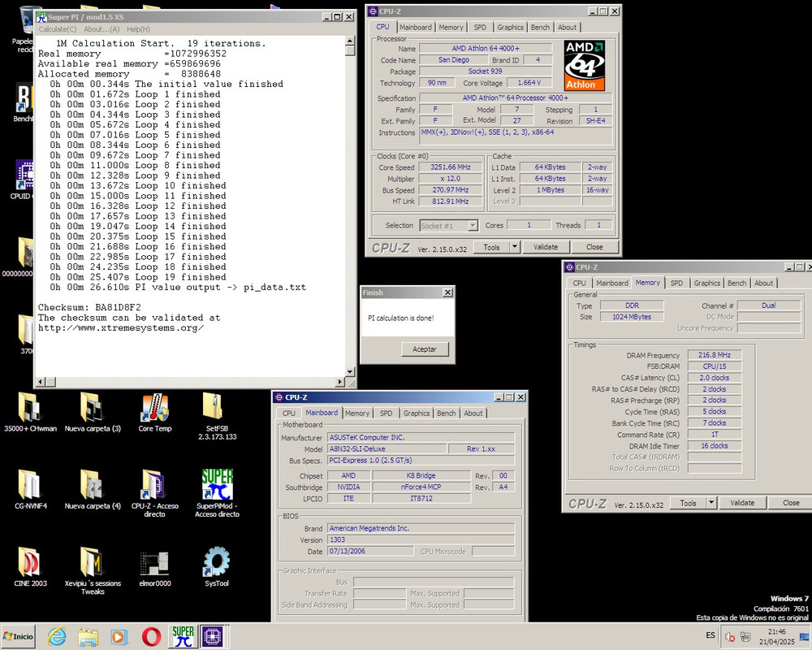The width and height of the screenshot is (812, 650).
Task: Open Help(H) menu in Super PI
Action: (138, 29)
